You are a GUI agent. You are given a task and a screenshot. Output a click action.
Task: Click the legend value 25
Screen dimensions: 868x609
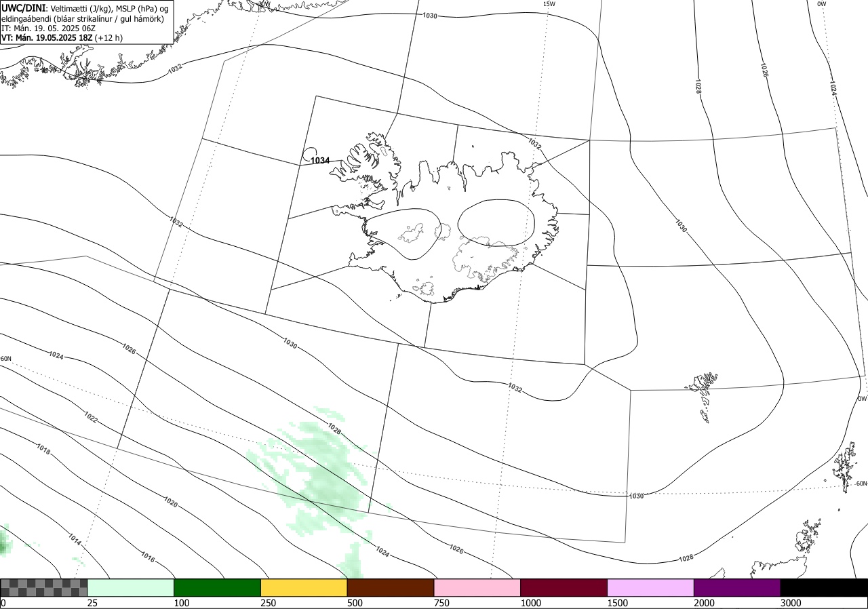pos(93,603)
